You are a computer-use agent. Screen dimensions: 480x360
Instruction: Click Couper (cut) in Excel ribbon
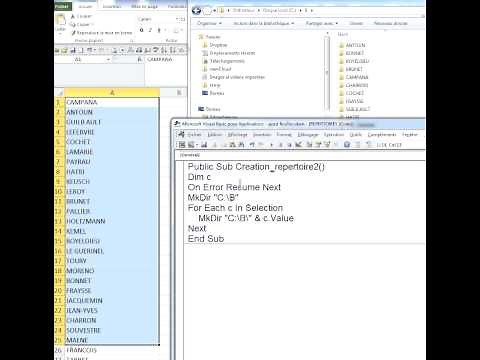(81, 16)
